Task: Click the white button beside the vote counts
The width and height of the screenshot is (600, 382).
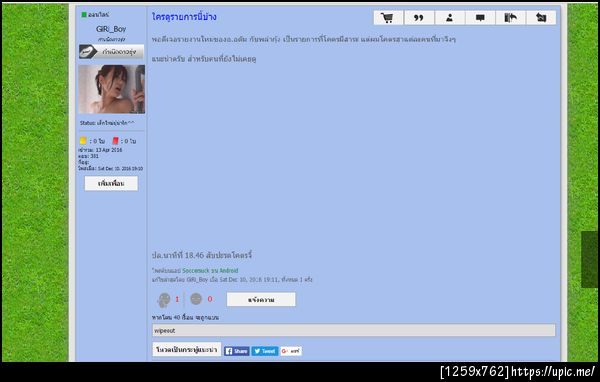Action: (x=261, y=300)
